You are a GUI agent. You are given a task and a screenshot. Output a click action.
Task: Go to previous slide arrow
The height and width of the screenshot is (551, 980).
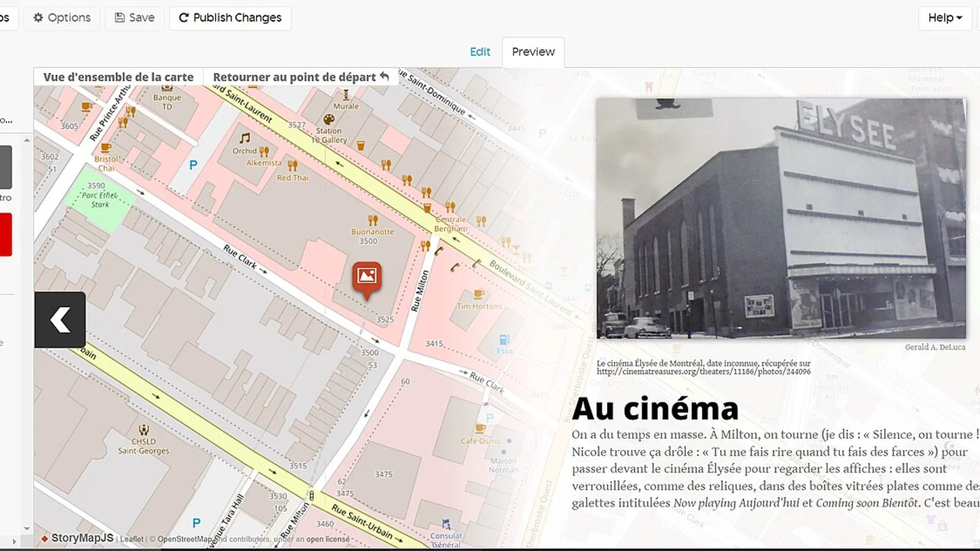tap(60, 320)
